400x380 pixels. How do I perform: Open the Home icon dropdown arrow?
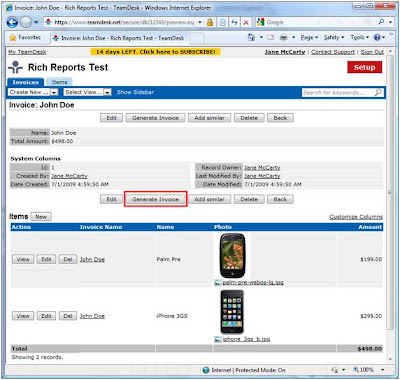[x=261, y=37]
